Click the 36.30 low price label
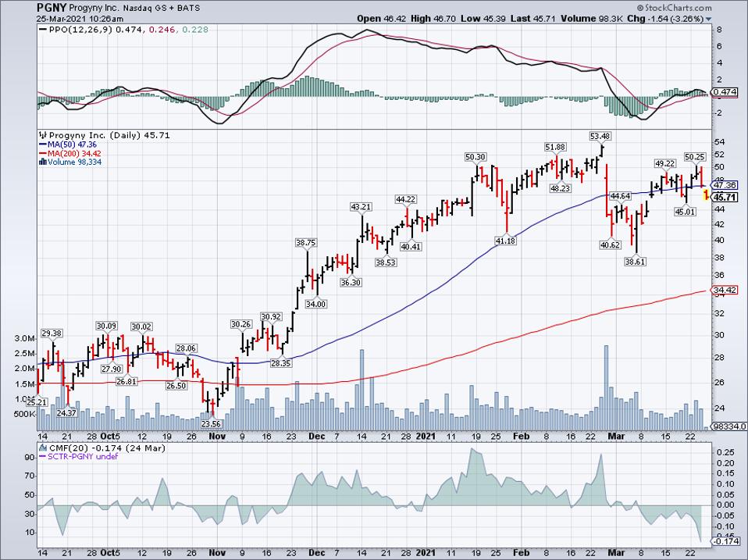748x560 pixels. [x=351, y=283]
